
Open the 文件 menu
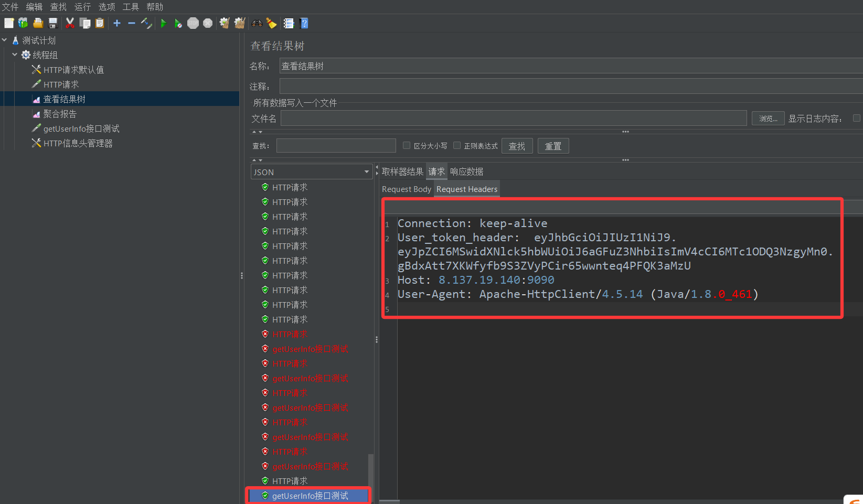pos(10,7)
